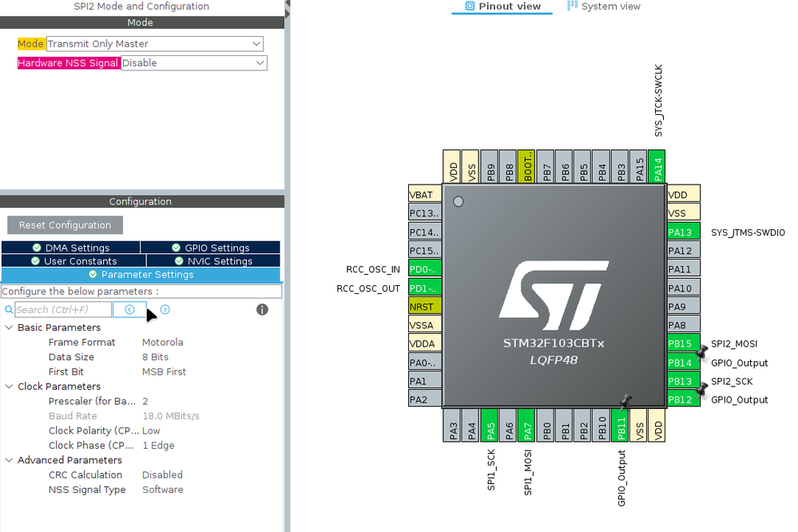Screen dimensions: 798x532
Task: Select the Frame Format value Motorola
Action: [x=162, y=342]
